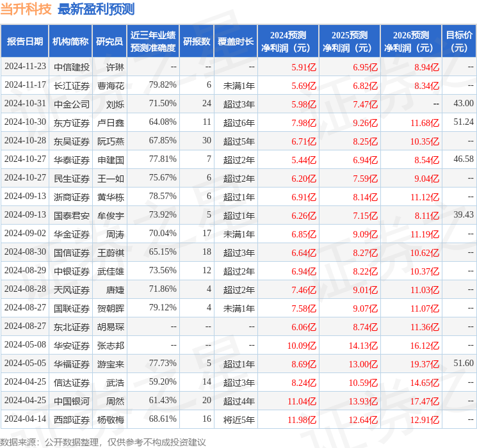The image size is (477, 448).
Task: Select the 中信建投 institution cell
Action: [x=72, y=67]
